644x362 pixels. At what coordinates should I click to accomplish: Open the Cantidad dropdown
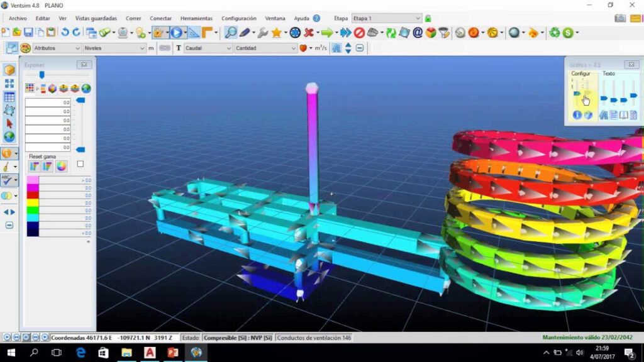(x=265, y=48)
